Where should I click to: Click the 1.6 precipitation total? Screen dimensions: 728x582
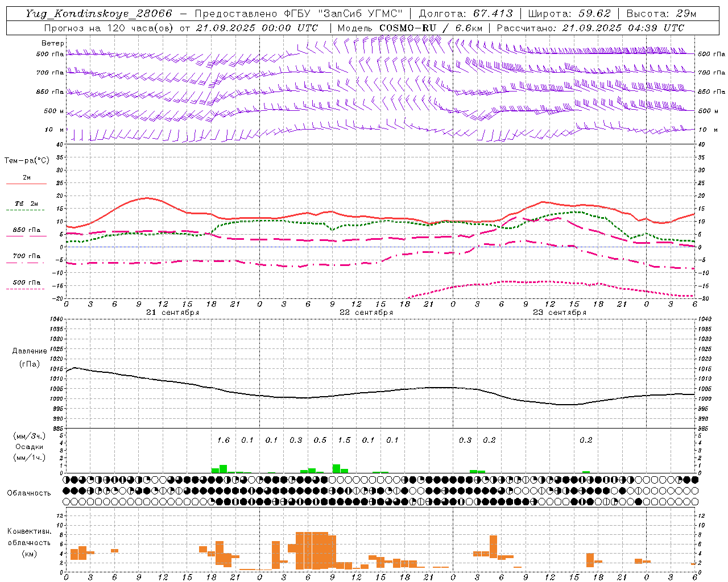tap(224, 440)
